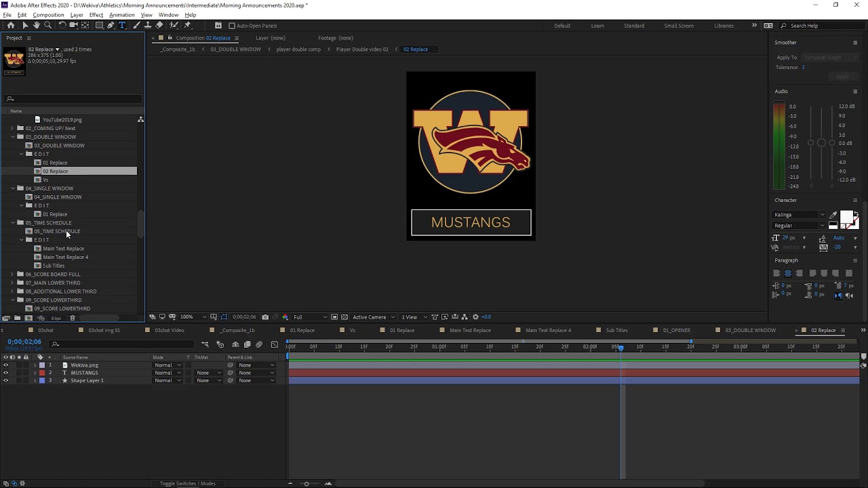Click the snapshot camera icon in viewer
Viewport: 868px width, 488px height.
pos(265,317)
